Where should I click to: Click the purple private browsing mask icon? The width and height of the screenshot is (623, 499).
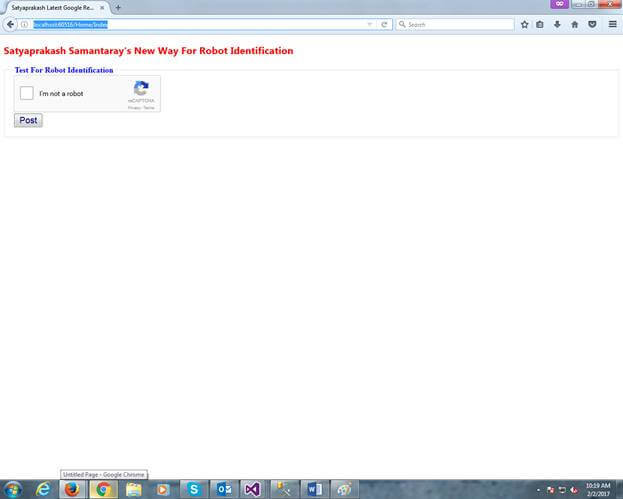point(559,4)
